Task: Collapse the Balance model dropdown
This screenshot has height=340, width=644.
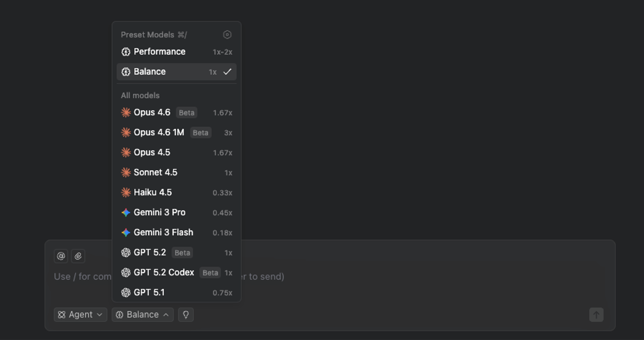Action: [x=143, y=315]
